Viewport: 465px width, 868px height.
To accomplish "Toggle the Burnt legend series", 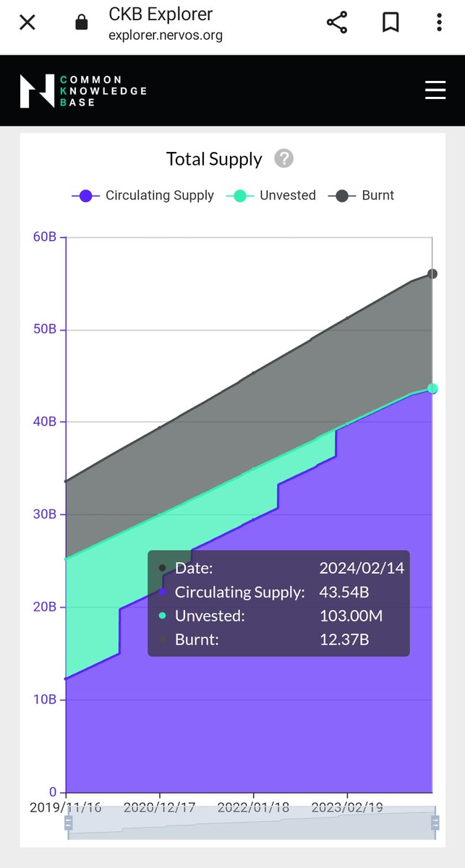I will pyautogui.click(x=361, y=195).
